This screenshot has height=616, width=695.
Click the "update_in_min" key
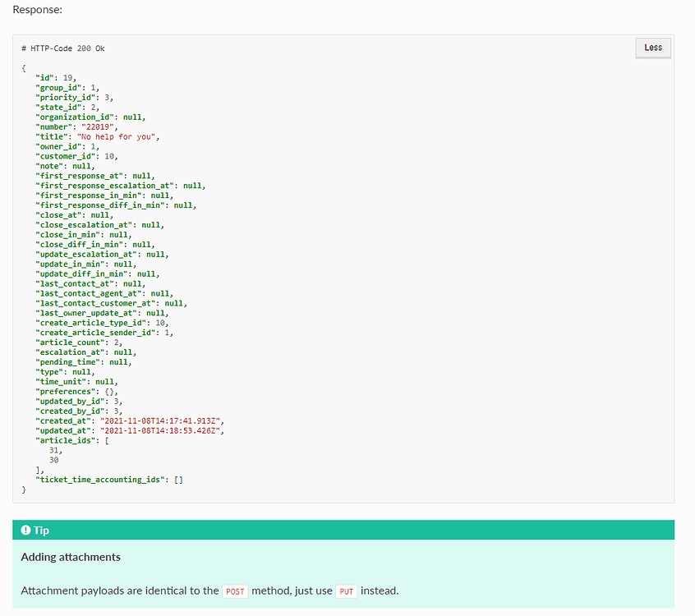click(x=71, y=264)
